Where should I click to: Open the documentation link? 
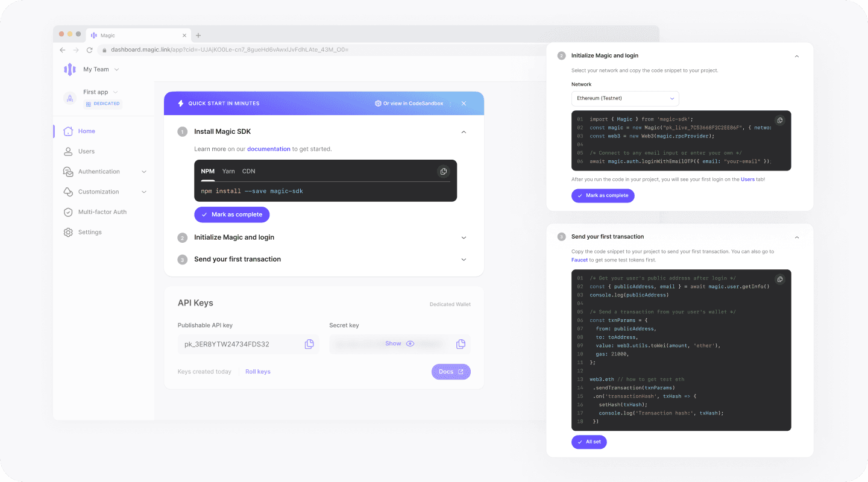point(269,149)
